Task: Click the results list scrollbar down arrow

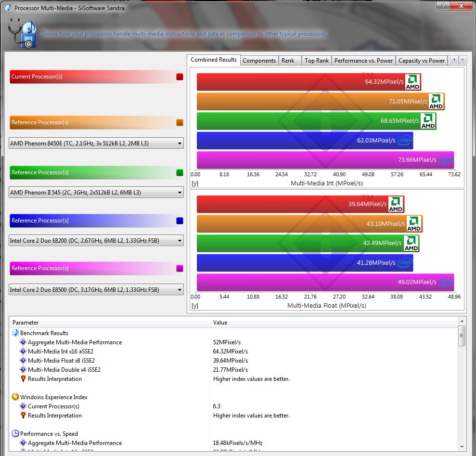Action: (x=462, y=446)
